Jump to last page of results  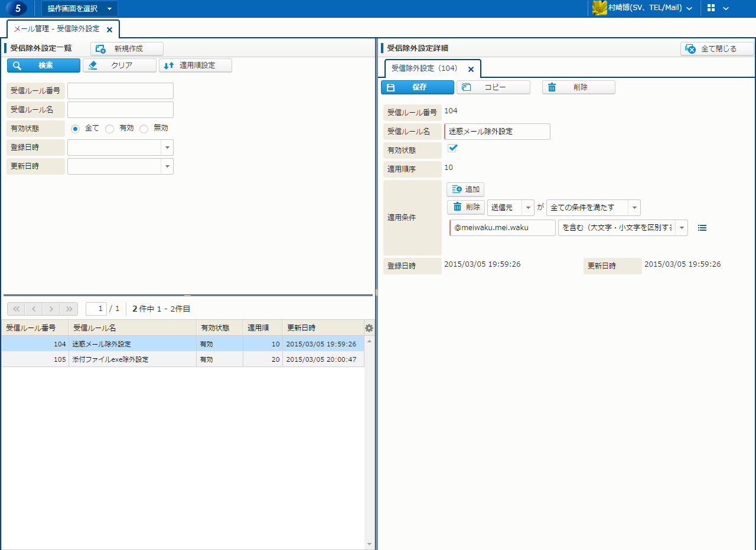click(69, 309)
